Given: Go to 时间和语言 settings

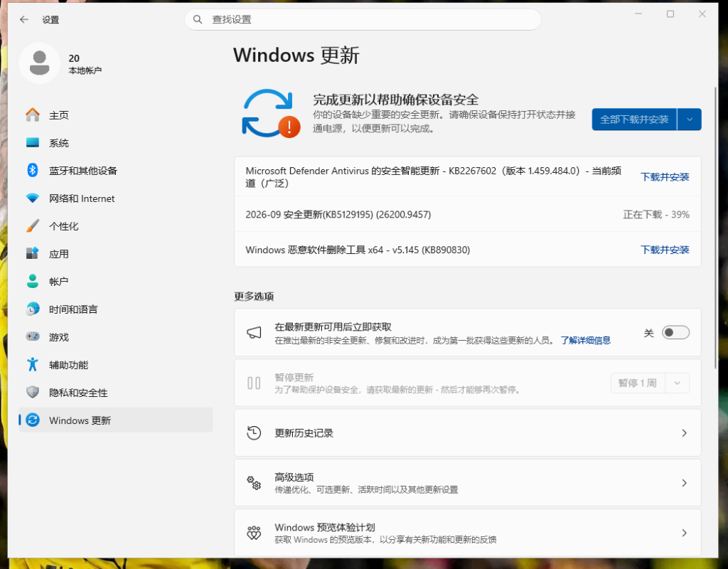Looking at the screenshot, I should (x=116, y=309).
